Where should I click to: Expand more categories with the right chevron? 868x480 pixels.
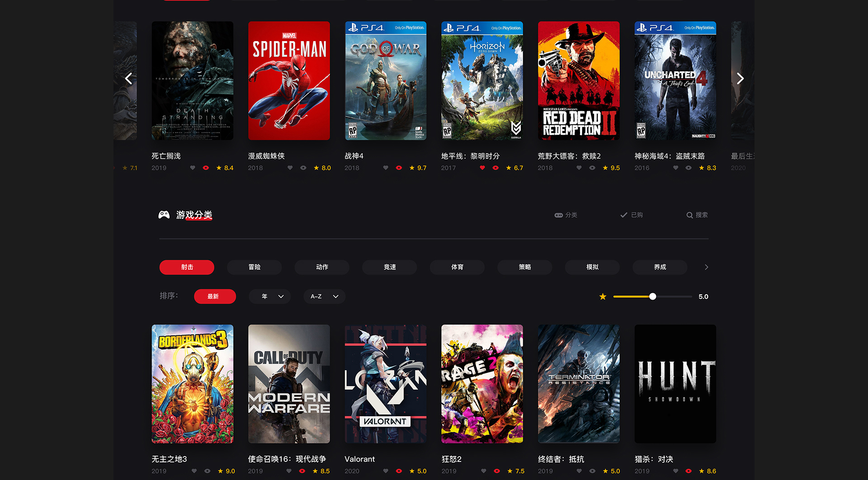706,267
